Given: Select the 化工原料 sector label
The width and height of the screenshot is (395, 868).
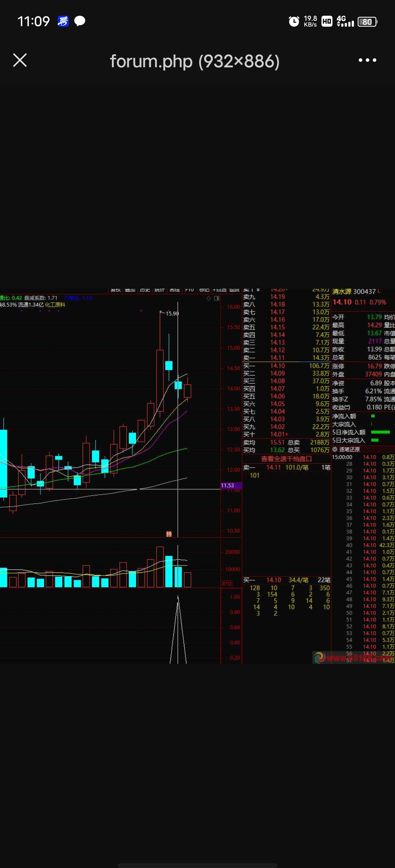Looking at the screenshot, I should [x=55, y=305].
